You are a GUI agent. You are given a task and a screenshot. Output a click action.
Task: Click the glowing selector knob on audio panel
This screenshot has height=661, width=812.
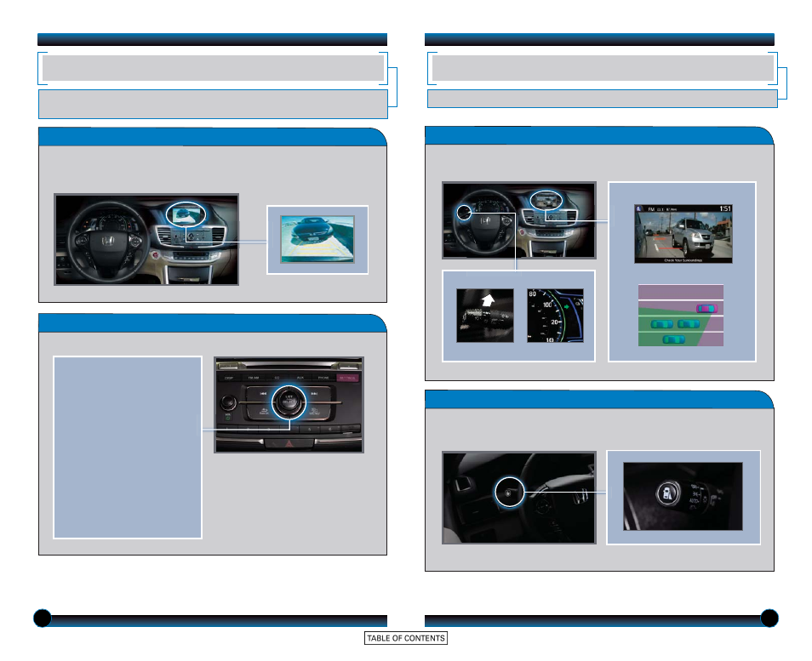[289, 402]
